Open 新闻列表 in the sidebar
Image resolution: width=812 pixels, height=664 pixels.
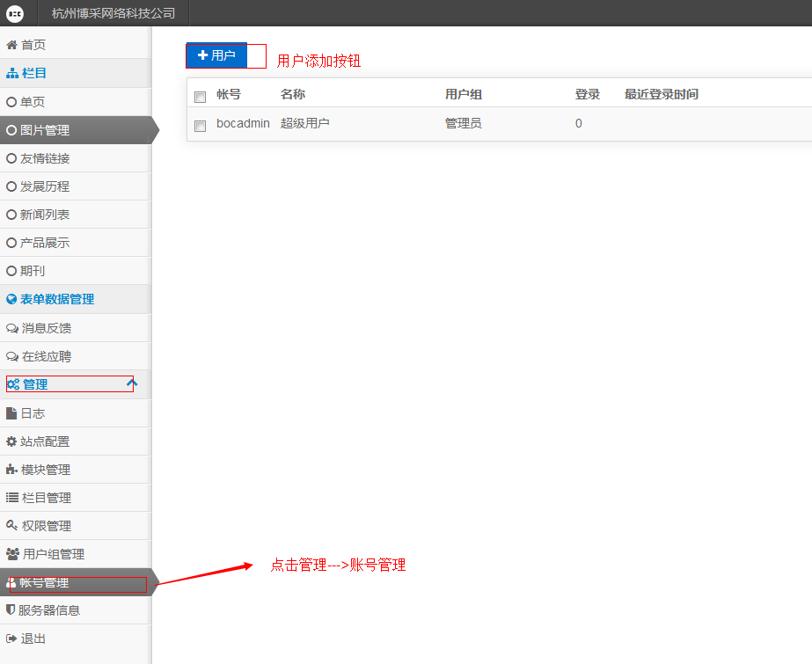click(x=45, y=215)
